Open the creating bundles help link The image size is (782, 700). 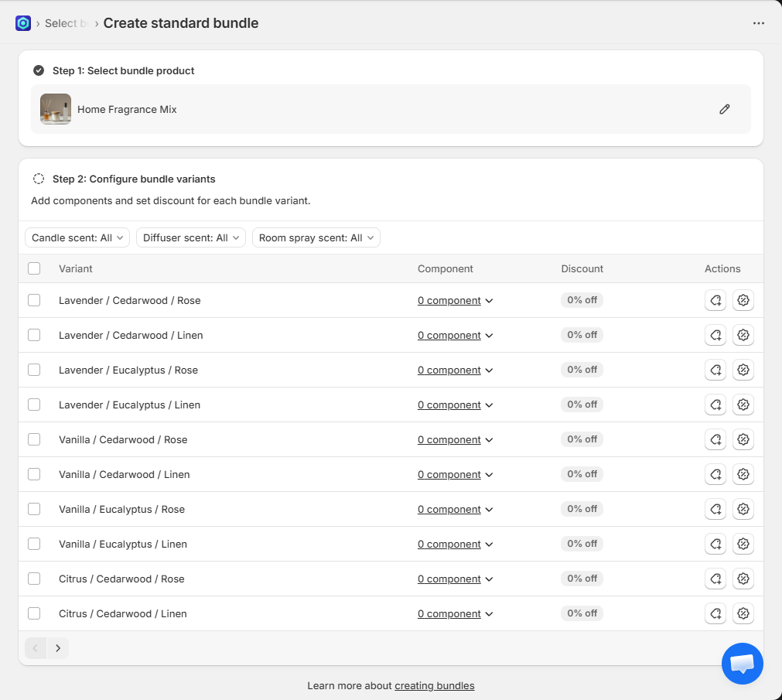click(x=434, y=685)
